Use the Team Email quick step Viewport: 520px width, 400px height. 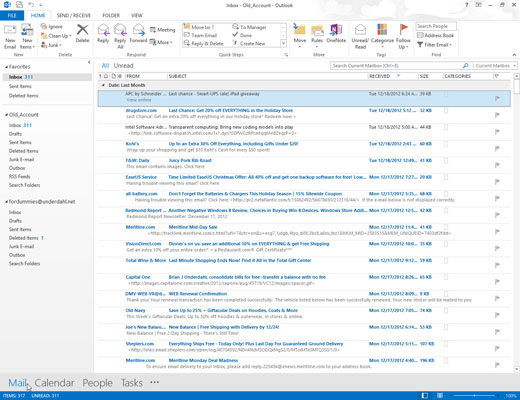click(200, 35)
